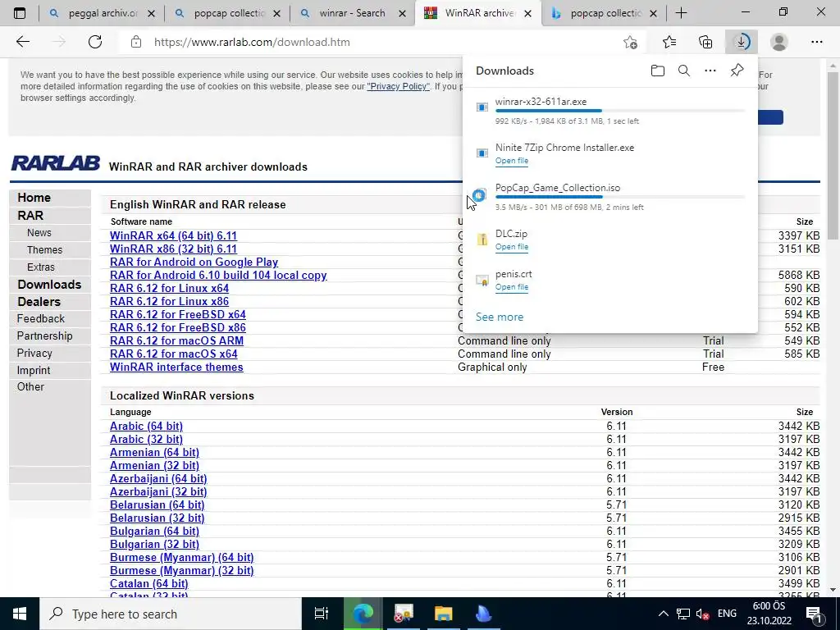
Task: Click the RAR 6.12 for Linux x64 link
Action: coord(169,288)
